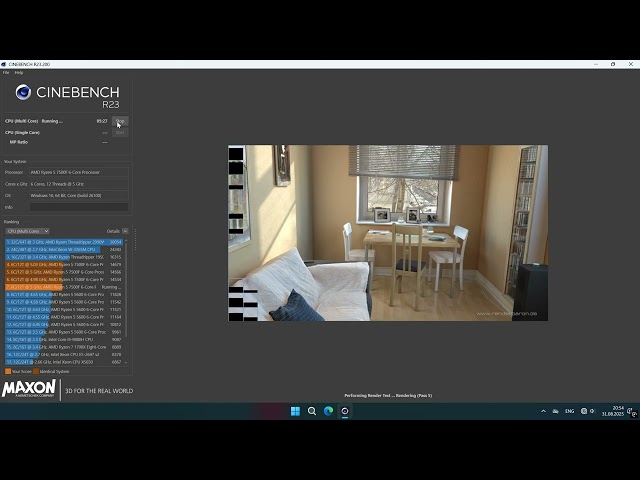Viewport: 640px width, 480px height.
Task: Open the File menu
Action: 6,73
